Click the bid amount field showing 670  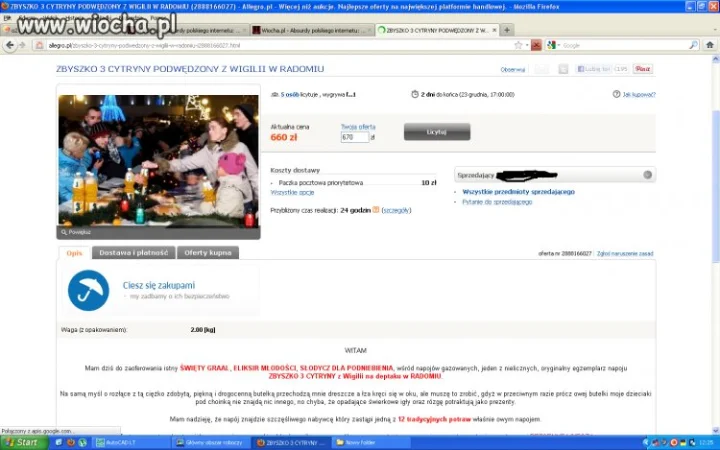click(x=354, y=137)
